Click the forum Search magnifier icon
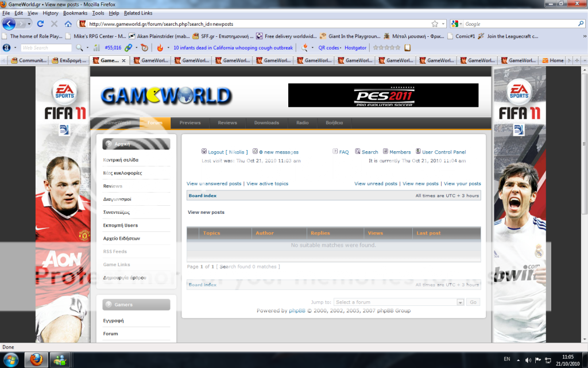Image resolution: width=588 pixels, height=368 pixels. point(357,151)
